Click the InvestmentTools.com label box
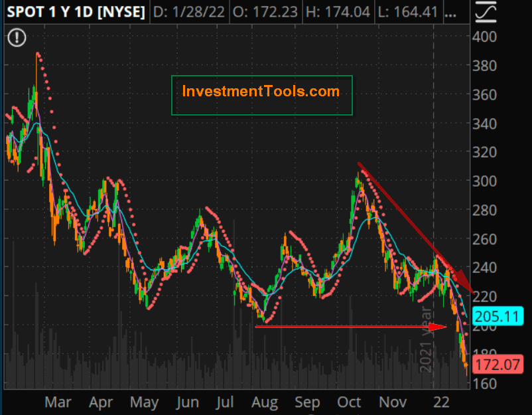This screenshot has width=532, height=415. (262, 95)
